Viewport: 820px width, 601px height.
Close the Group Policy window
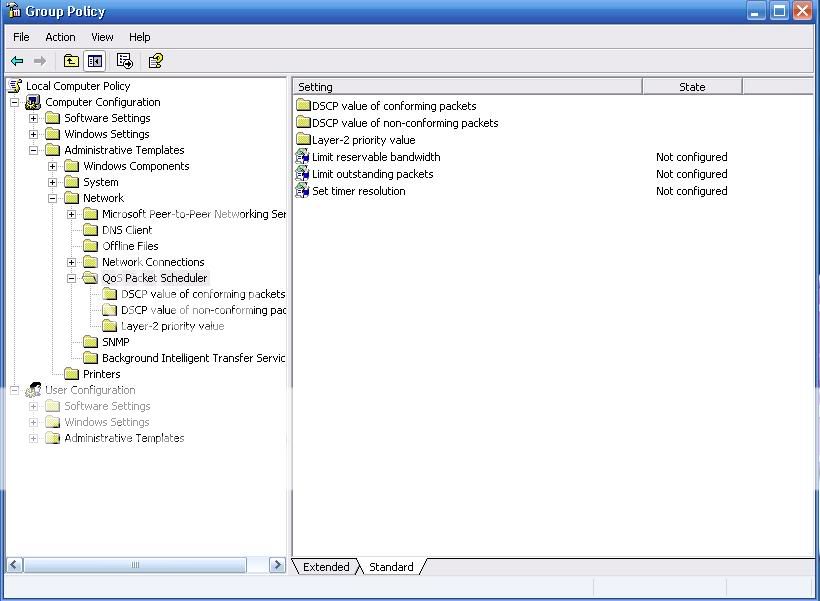[x=803, y=11]
